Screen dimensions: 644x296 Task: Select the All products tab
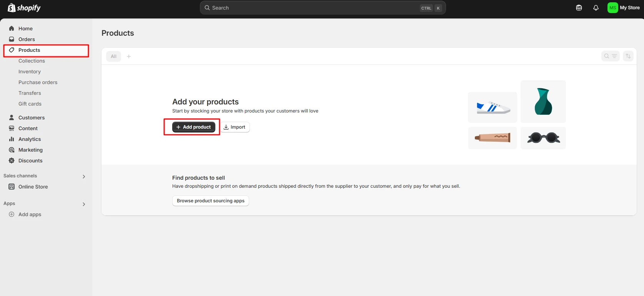(113, 56)
